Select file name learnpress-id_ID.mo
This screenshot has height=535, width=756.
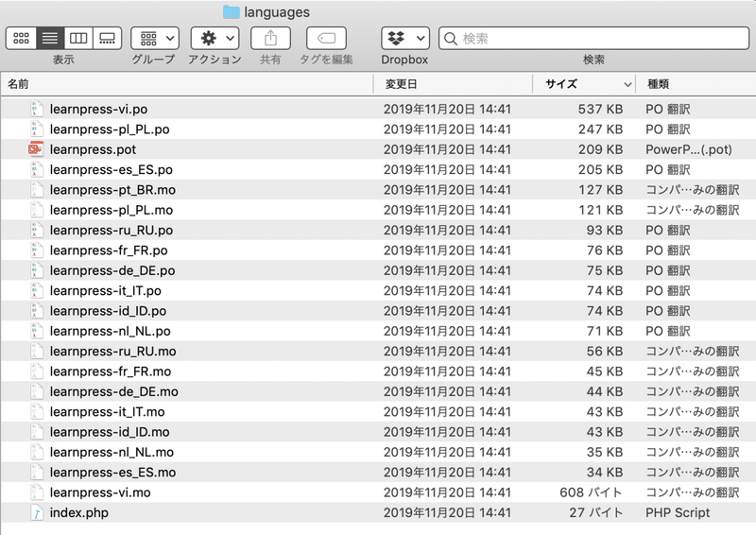(x=110, y=432)
